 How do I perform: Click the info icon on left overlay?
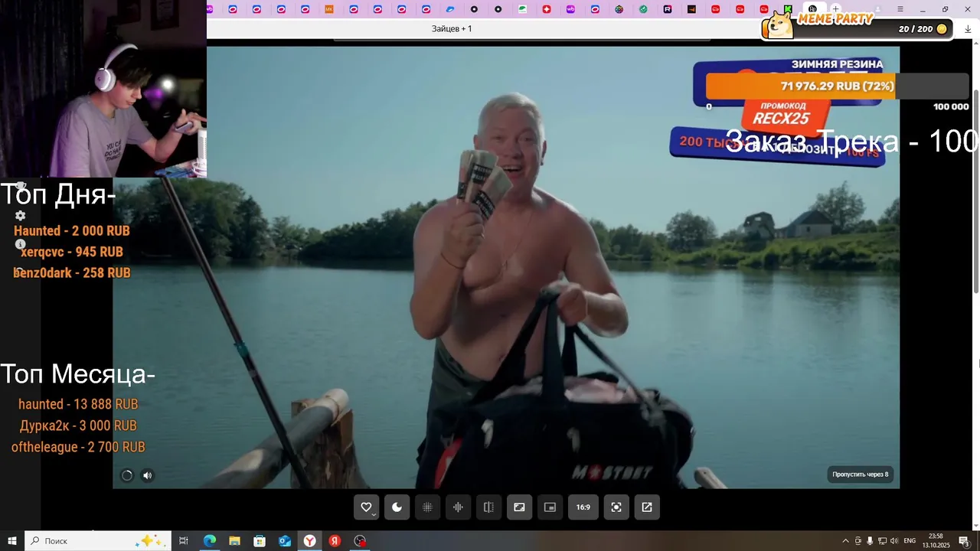21,244
